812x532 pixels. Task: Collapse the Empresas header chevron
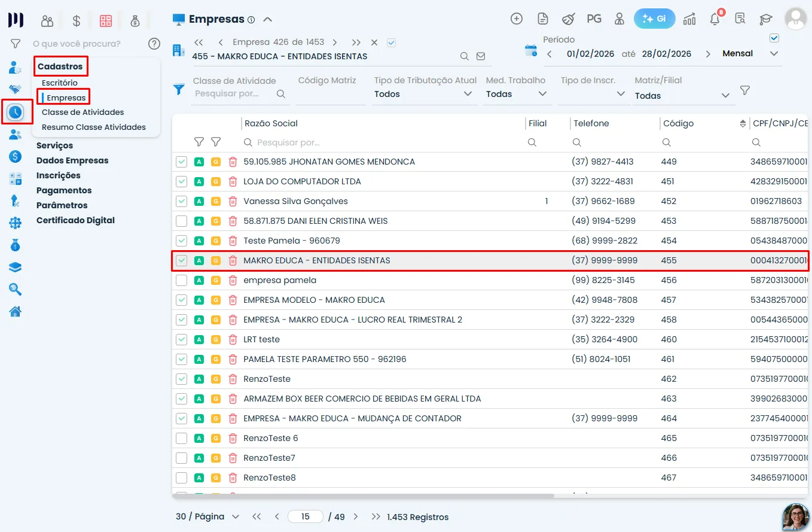click(x=268, y=19)
